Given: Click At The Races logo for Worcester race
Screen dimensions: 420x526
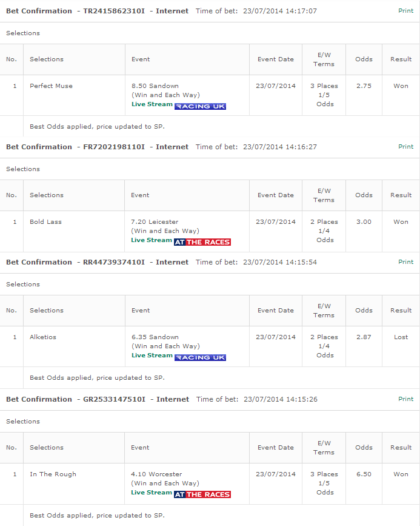Looking at the screenshot, I should [202, 494].
